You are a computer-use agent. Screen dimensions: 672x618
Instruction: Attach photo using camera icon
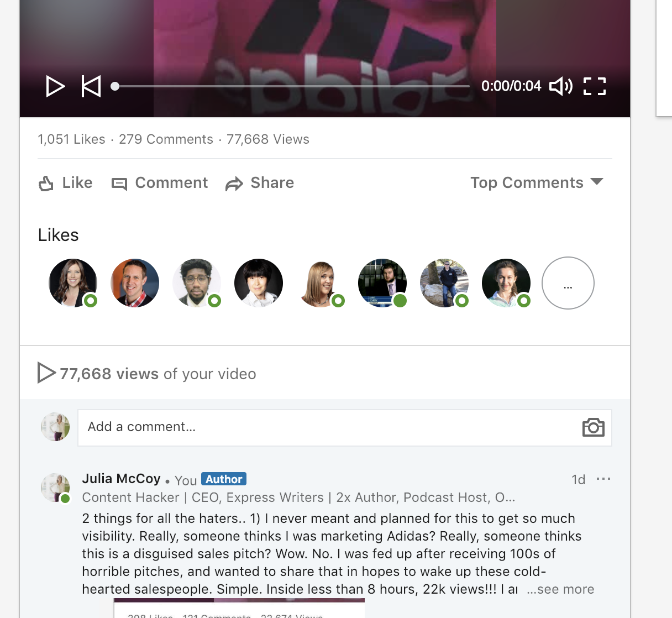594,427
